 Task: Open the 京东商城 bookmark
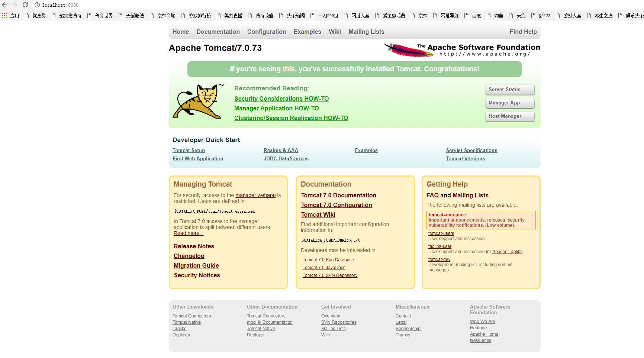pyautogui.click(x=162, y=16)
